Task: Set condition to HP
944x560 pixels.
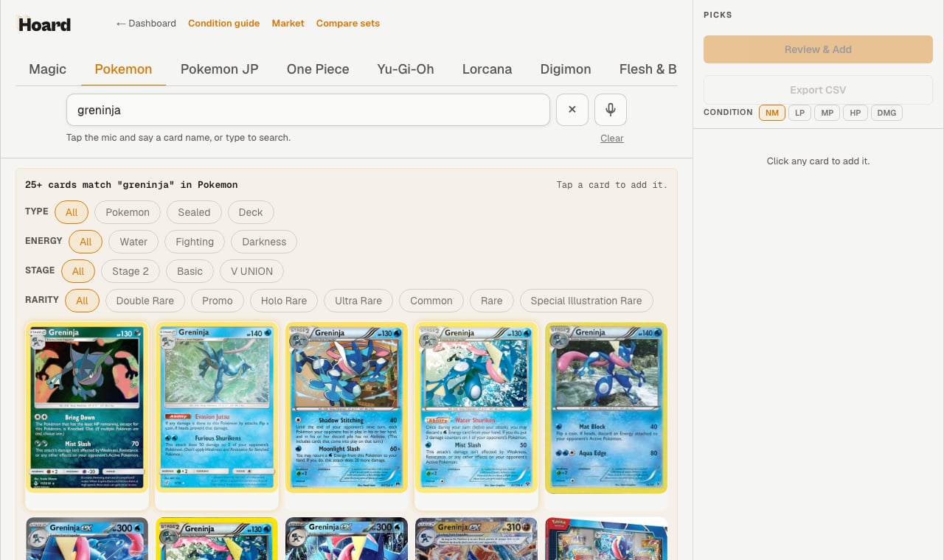Action: (x=855, y=113)
